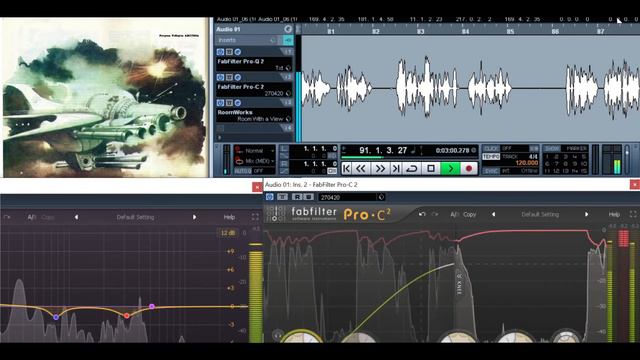Click the SHOW markers button
The height and width of the screenshot is (360, 640).
click(551, 149)
